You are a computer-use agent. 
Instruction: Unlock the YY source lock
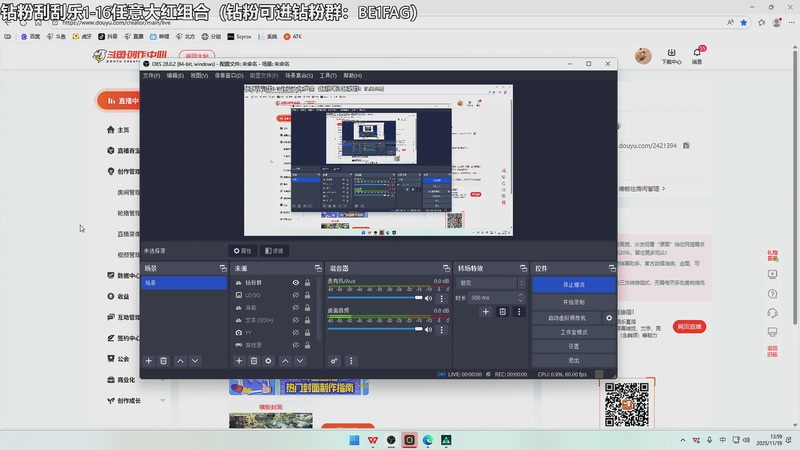tap(308, 333)
